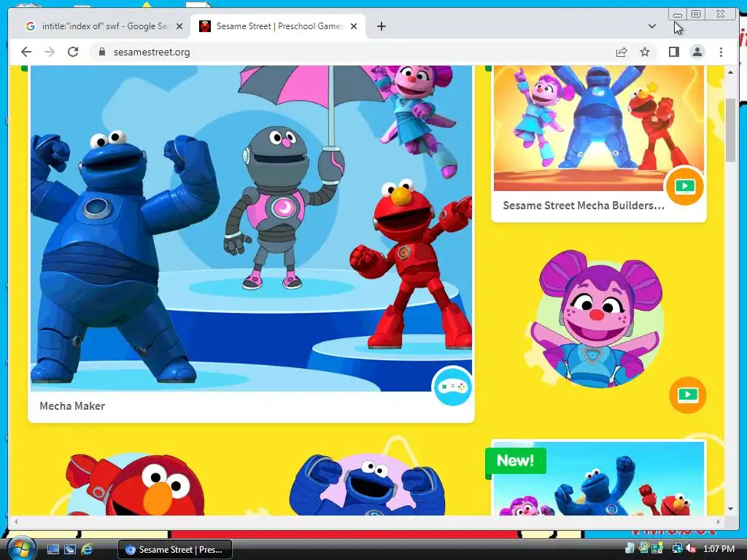Click the scroll up arrow
The height and width of the screenshot is (560, 747).
[730, 72]
